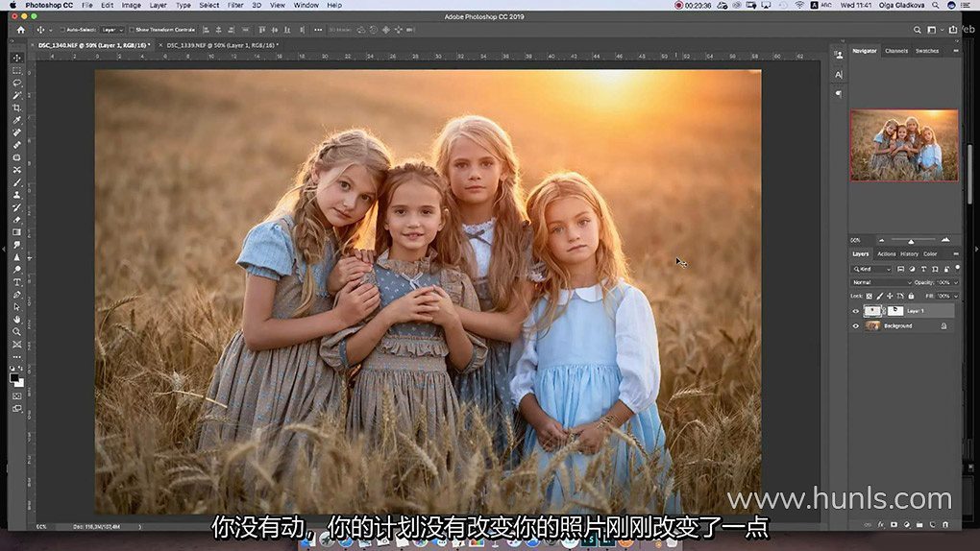The image size is (980, 551).
Task: Select the Lasso tool
Action: [17, 84]
